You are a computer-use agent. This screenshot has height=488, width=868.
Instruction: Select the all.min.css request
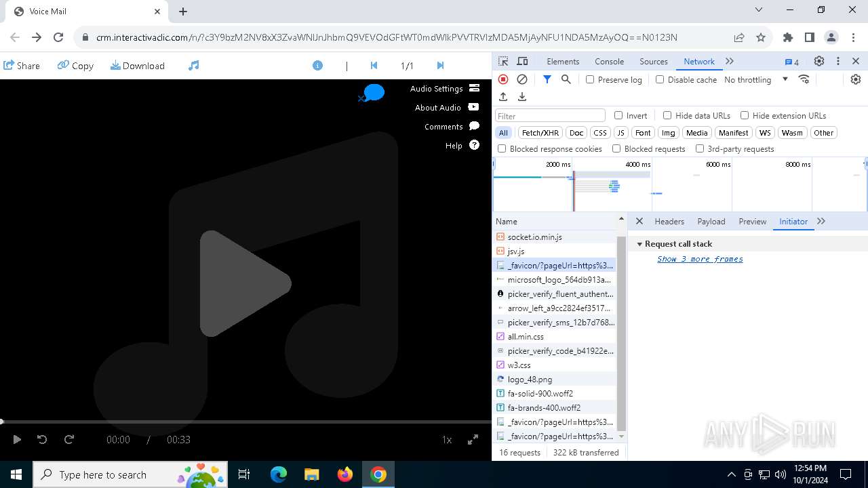click(x=555, y=337)
